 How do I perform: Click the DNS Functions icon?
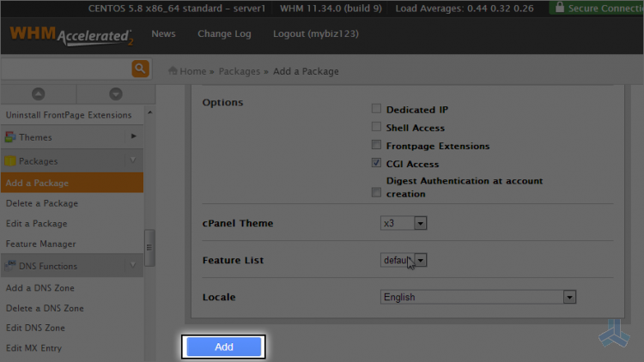10,266
